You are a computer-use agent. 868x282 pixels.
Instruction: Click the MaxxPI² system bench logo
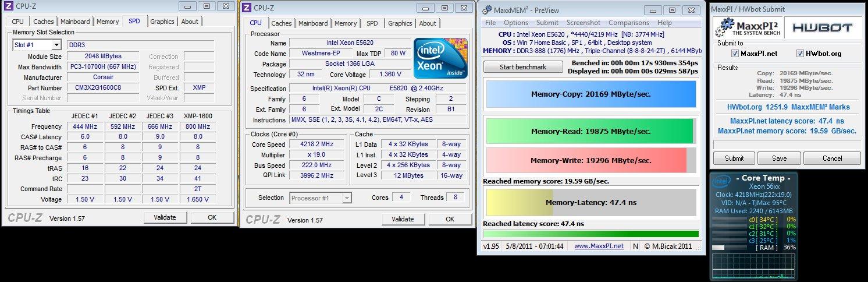(x=748, y=26)
